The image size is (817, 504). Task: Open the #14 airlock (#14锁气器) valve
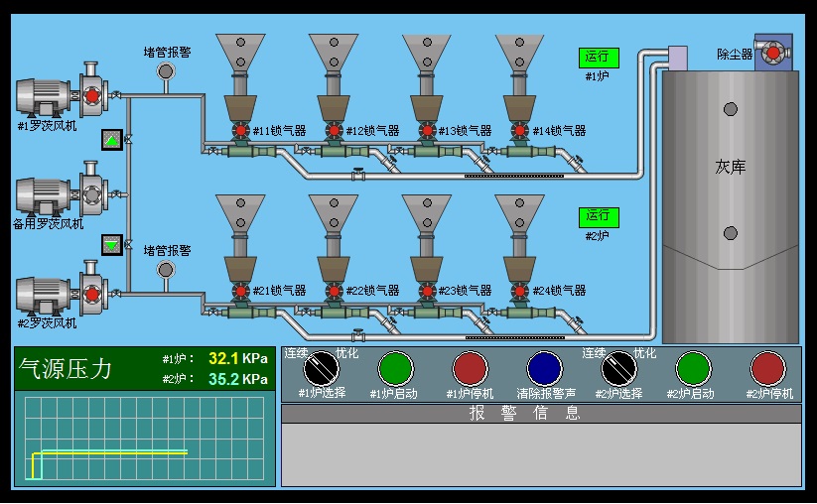(x=521, y=130)
